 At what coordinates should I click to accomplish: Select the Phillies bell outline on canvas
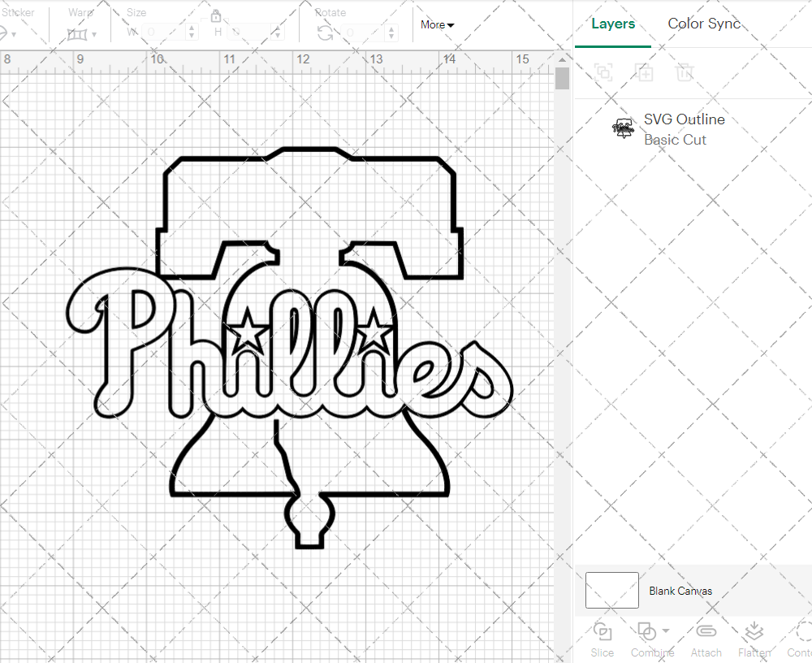tap(290, 347)
